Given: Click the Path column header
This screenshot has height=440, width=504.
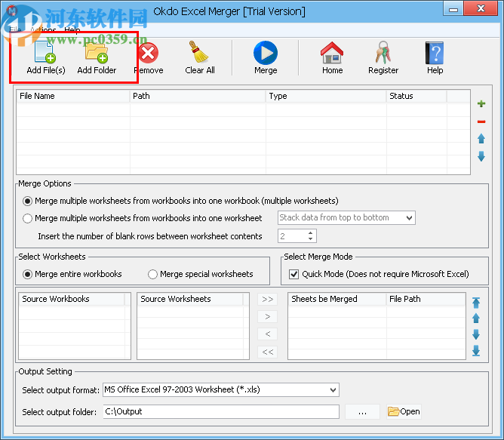Looking at the screenshot, I should point(198,96).
